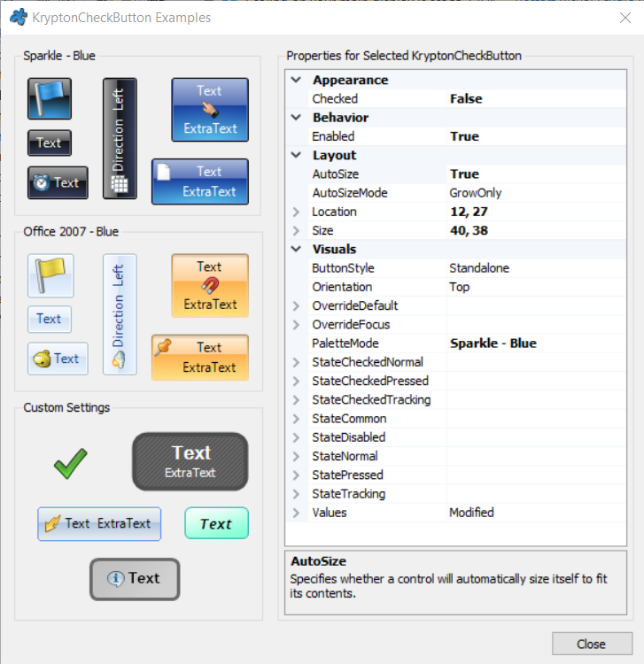Expand the StateCommon property
This screenshot has height=664, width=644.
296,419
